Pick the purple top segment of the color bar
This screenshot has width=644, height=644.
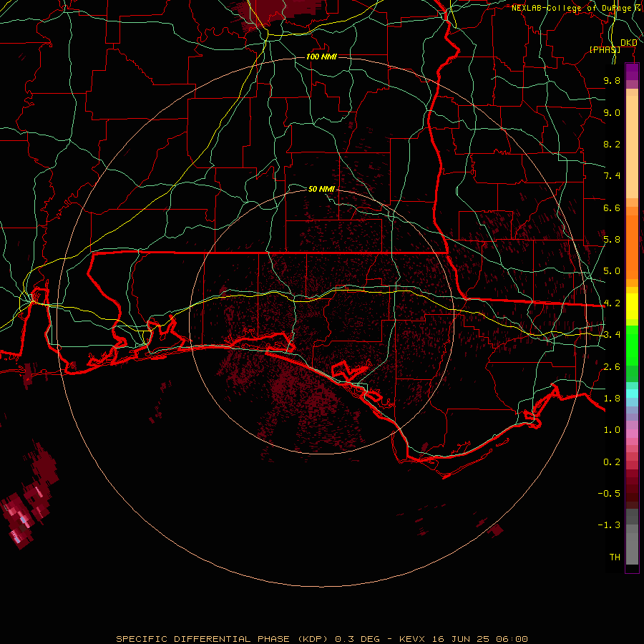click(x=632, y=72)
